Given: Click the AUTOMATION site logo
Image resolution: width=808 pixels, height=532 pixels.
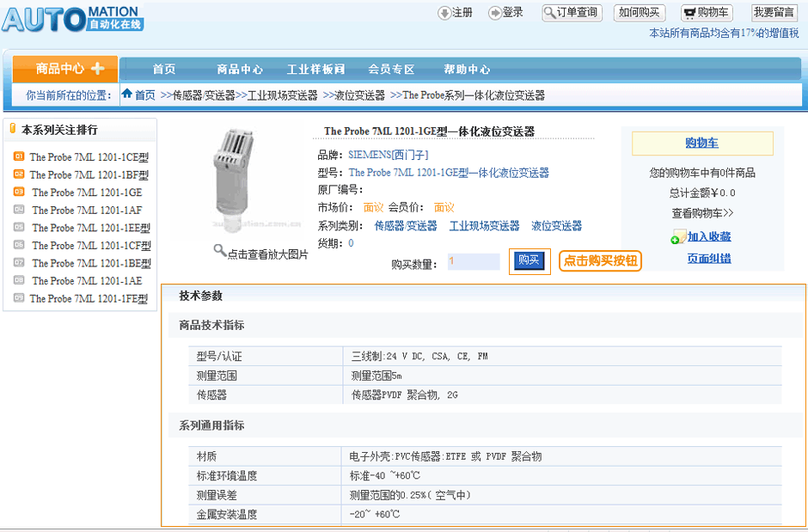Looking at the screenshot, I should tap(73, 19).
